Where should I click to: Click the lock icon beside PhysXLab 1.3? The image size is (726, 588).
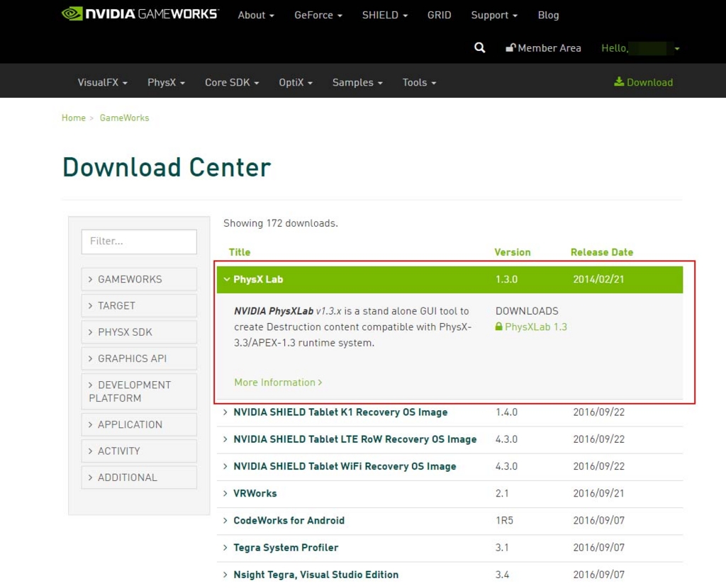498,326
